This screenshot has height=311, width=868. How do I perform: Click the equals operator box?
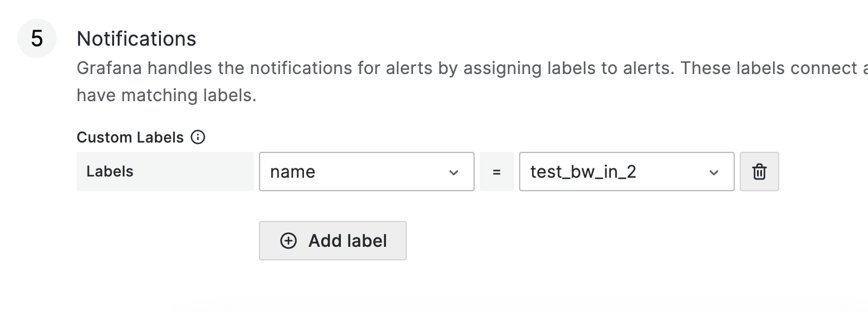(496, 172)
